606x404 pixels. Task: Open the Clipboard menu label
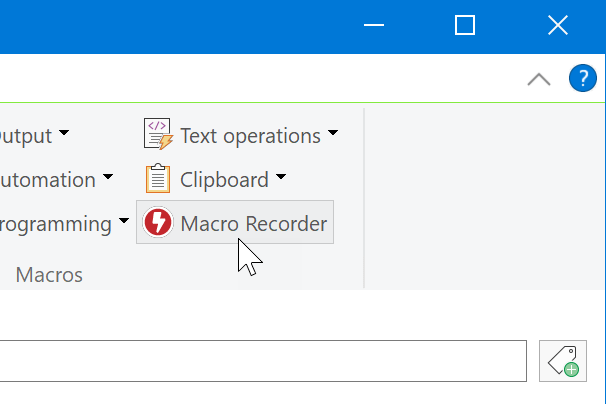pos(224,180)
